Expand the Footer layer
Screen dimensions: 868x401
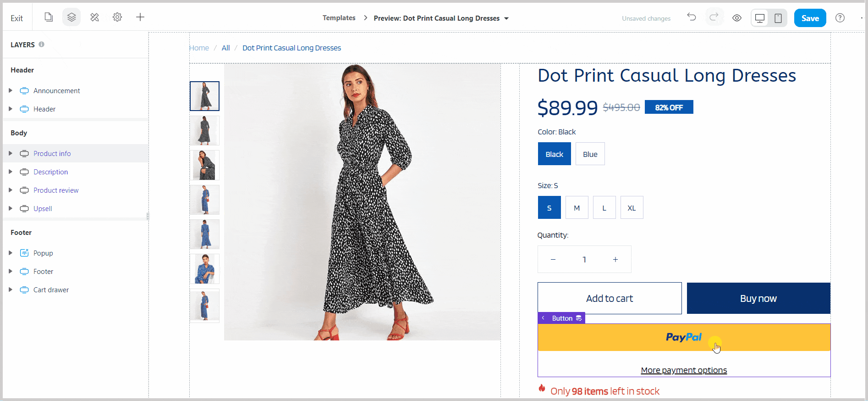tap(11, 272)
